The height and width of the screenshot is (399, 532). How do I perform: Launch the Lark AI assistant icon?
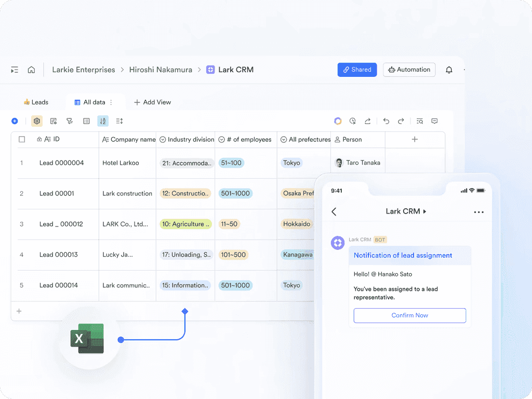[x=338, y=121]
